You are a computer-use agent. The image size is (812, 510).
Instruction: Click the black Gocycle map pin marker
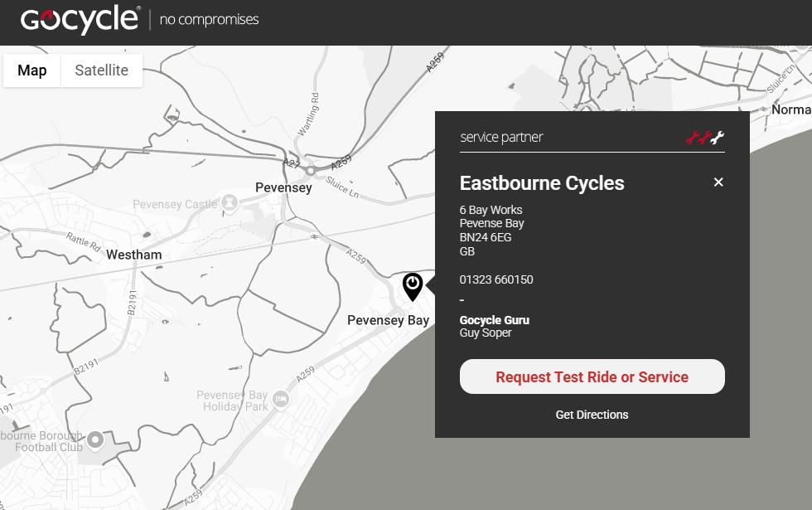[413, 287]
